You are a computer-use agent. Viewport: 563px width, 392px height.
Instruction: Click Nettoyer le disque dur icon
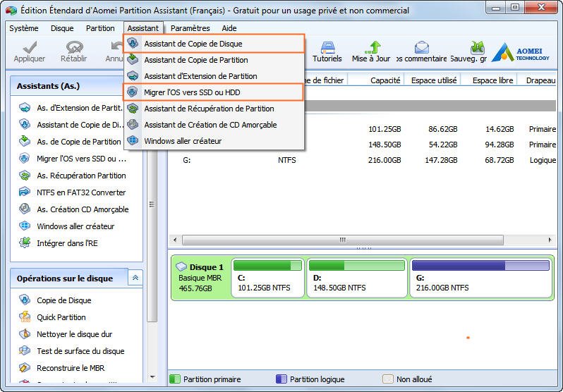[25, 334]
